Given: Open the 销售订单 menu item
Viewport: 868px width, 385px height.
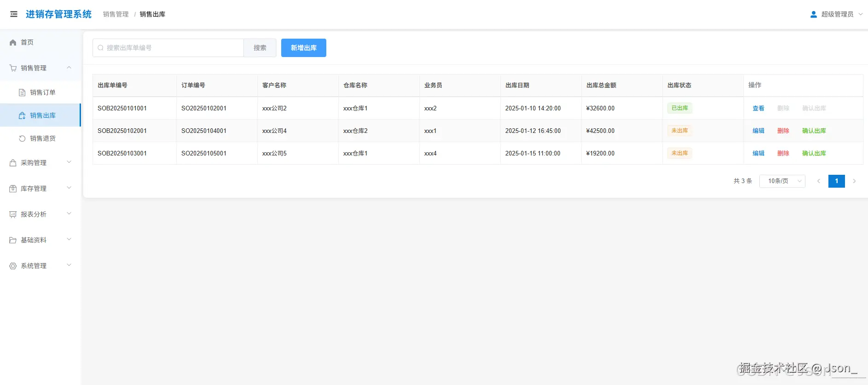Looking at the screenshot, I should coord(41,92).
